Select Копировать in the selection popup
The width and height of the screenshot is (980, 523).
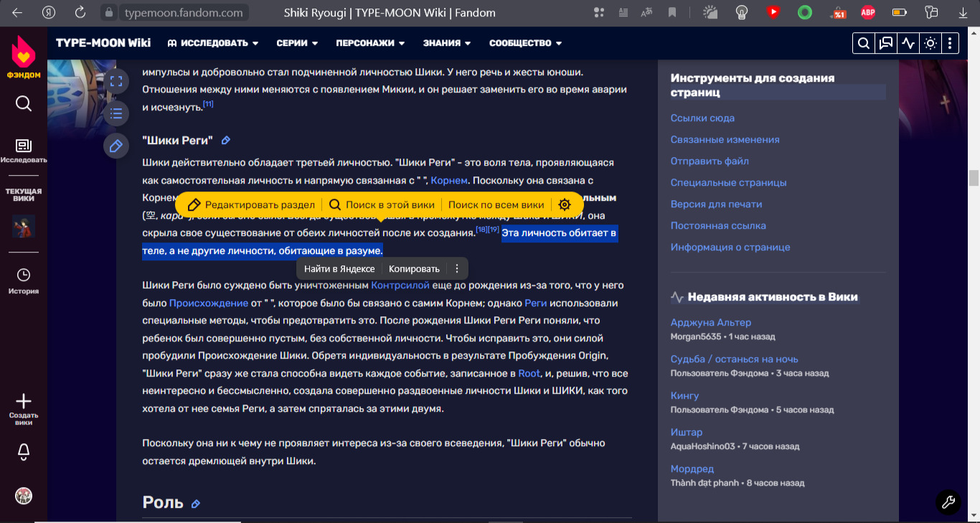[414, 269]
